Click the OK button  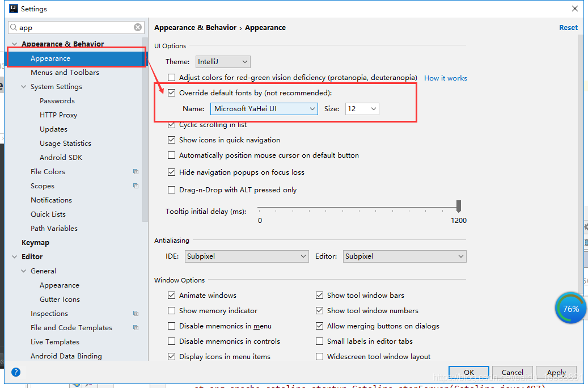[x=469, y=372]
